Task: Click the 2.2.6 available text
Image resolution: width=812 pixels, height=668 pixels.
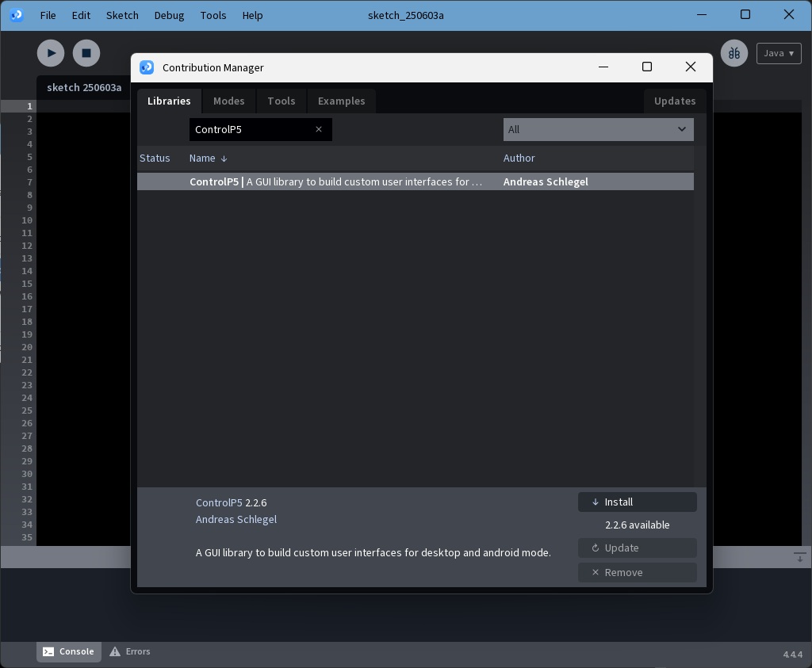Action: point(637,525)
